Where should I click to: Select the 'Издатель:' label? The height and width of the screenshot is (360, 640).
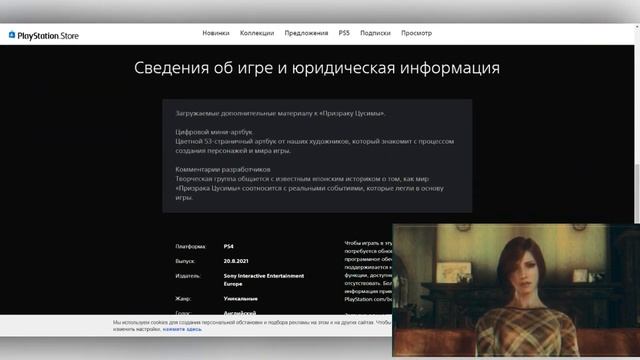(x=188, y=276)
